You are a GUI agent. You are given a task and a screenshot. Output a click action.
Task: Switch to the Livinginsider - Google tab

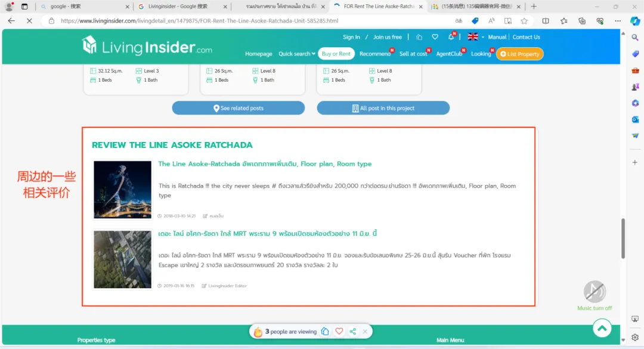click(x=183, y=6)
